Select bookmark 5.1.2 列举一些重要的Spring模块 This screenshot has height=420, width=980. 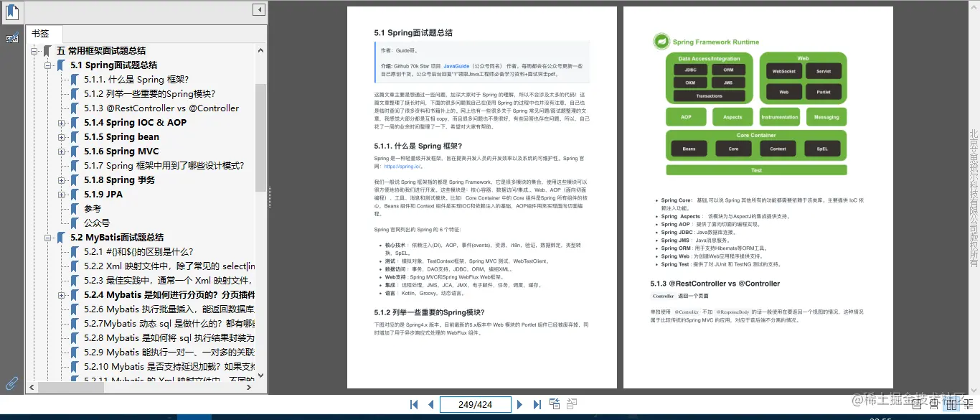149,94
